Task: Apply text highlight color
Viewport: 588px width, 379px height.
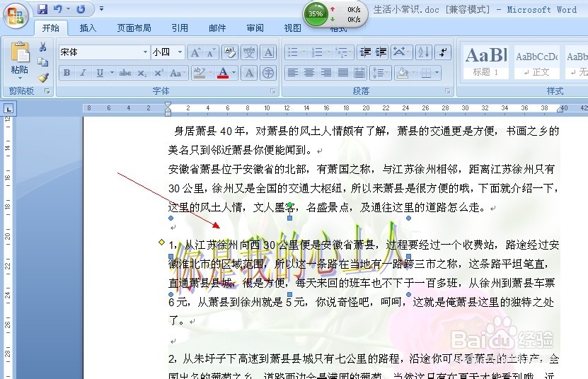Action: (x=199, y=73)
